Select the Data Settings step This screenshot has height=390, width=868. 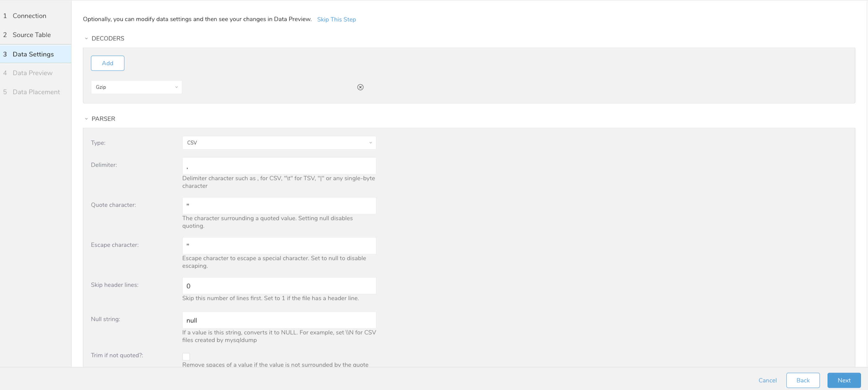pos(33,54)
